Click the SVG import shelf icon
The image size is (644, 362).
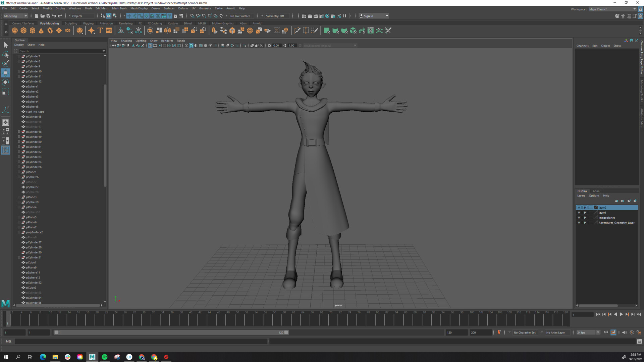click(x=109, y=31)
